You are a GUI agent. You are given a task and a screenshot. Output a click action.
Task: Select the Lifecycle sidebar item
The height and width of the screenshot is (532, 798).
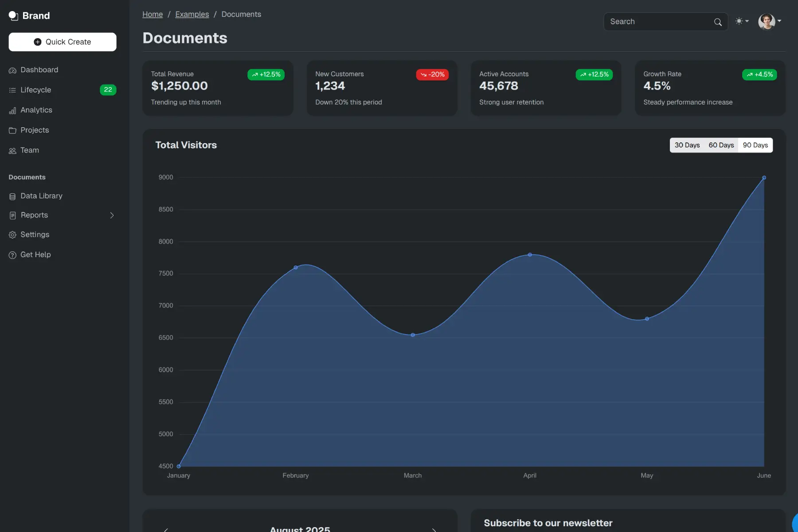click(x=35, y=90)
